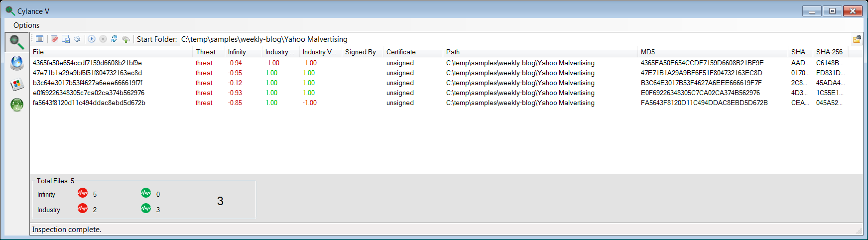Click the save results toolbar icon

pos(66,39)
